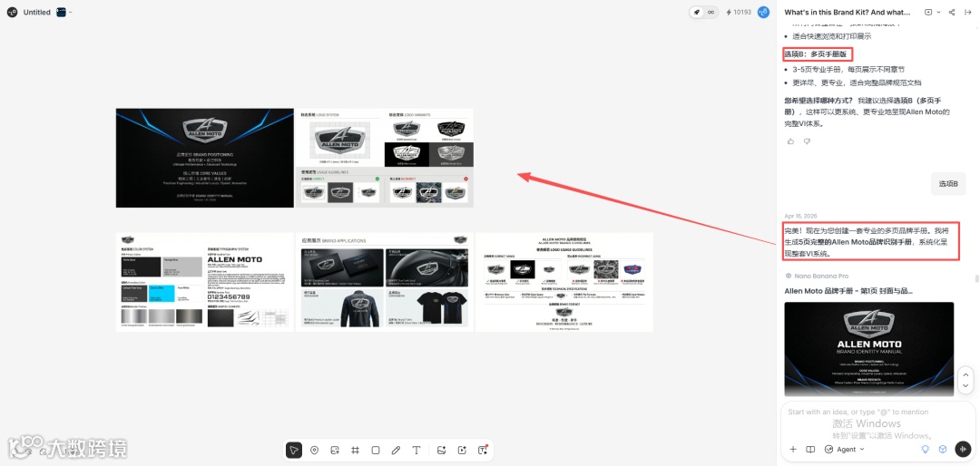
Task: Select the pointer tool in bottom toolbar
Action: point(293,450)
